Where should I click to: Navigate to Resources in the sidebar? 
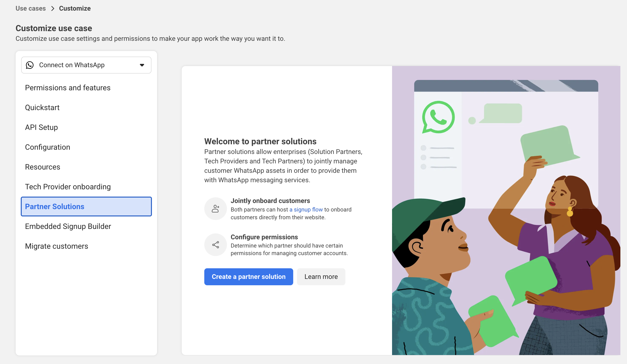[x=42, y=167]
